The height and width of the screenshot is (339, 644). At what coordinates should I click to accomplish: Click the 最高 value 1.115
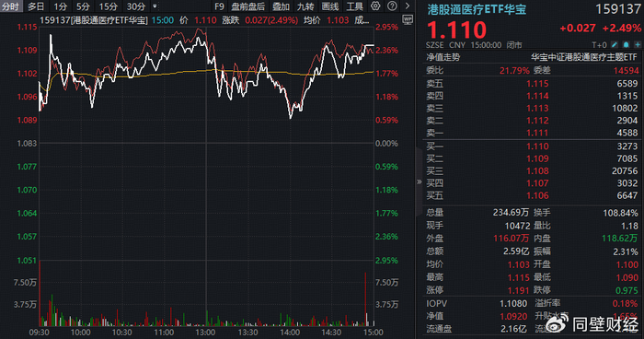click(518, 277)
